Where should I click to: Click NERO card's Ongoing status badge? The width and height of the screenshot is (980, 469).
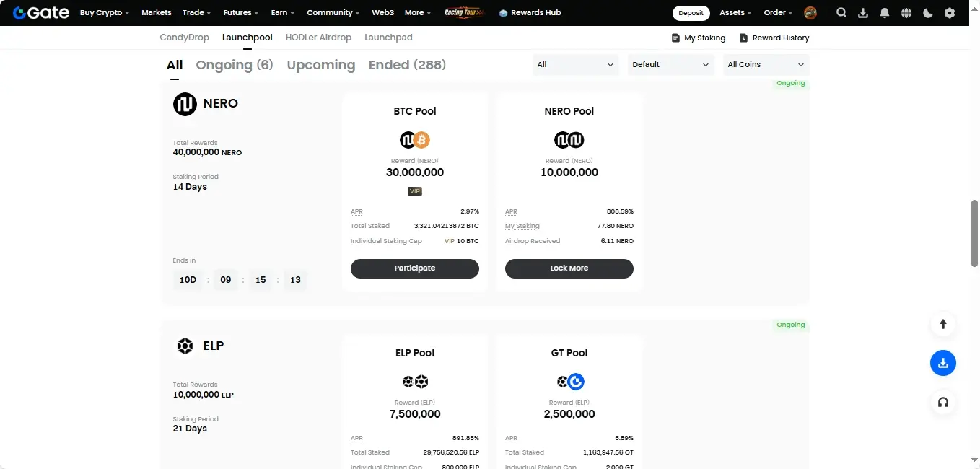pyautogui.click(x=791, y=83)
